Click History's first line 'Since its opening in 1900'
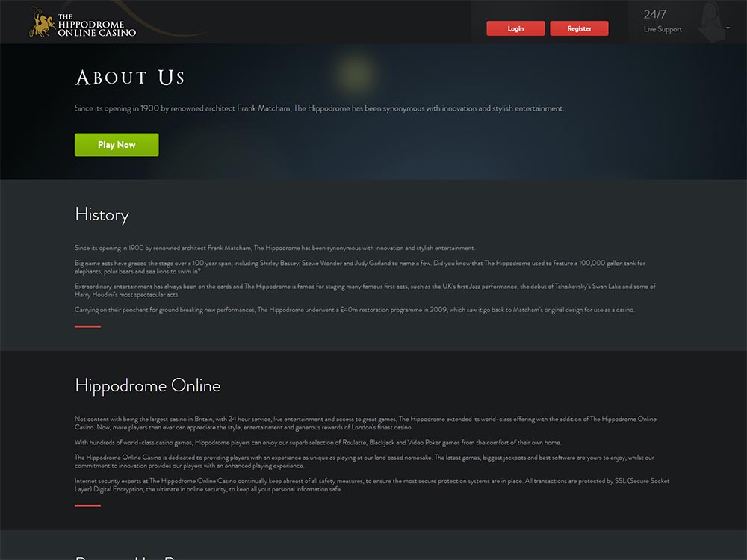Viewport: 747px width, 560px height. click(275, 248)
